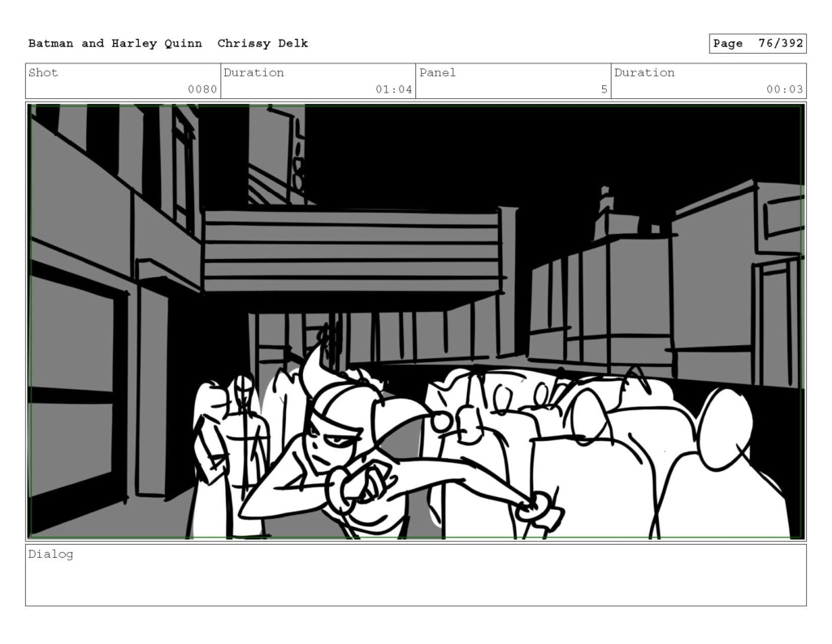Click the 'Shot' label
The image size is (832, 644).
tap(43, 72)
